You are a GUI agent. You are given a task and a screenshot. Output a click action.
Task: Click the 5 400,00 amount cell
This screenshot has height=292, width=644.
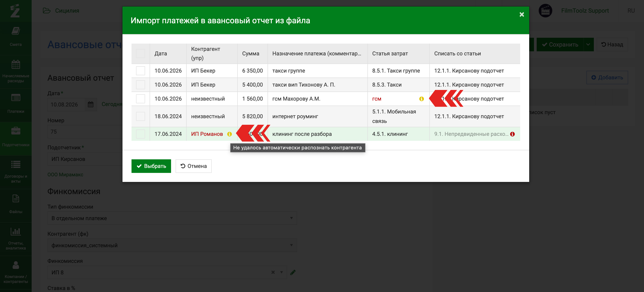click(252, 85)
